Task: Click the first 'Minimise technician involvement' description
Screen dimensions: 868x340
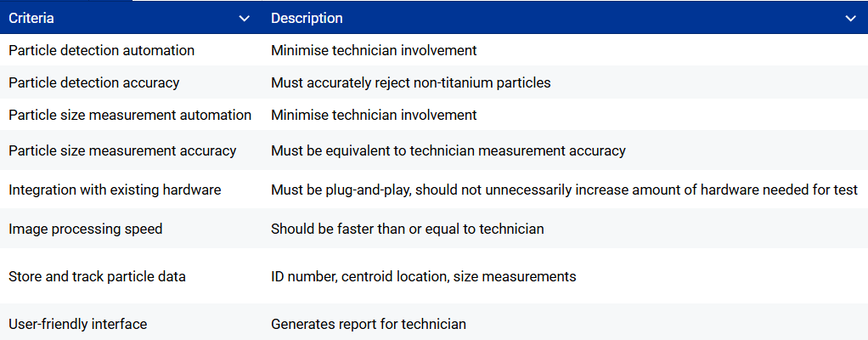Action: point(374,50)
